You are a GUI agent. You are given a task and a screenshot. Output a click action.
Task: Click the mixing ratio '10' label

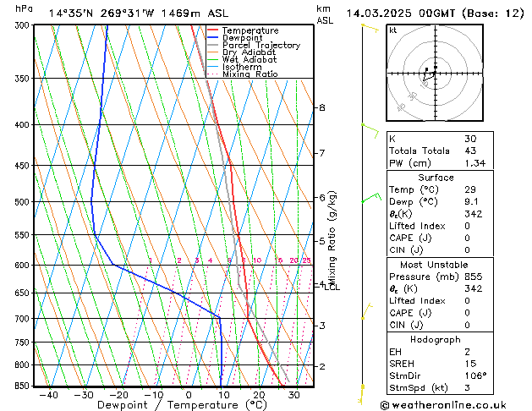tap(257, 260)
